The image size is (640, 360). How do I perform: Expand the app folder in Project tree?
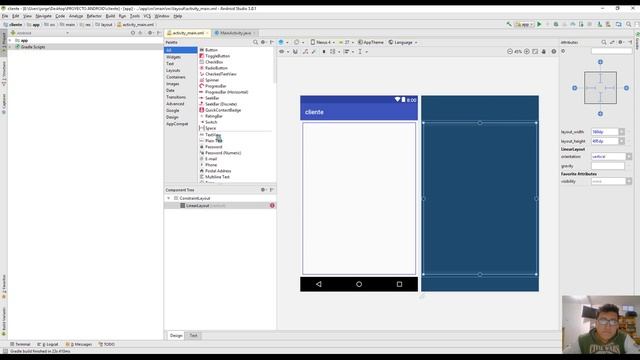click(10, 41)
